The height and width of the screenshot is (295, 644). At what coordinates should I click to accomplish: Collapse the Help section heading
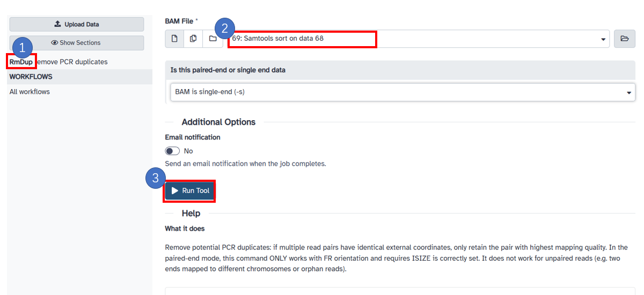[191, 213]
